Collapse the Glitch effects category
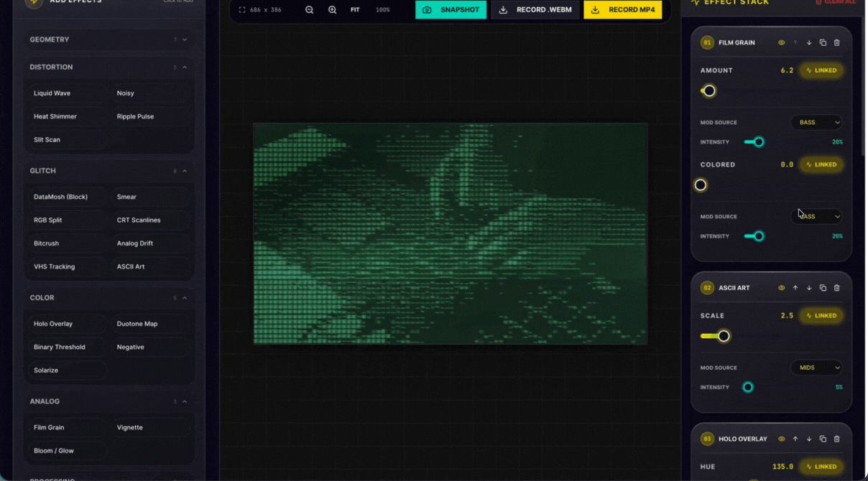The width and height of the screenshot is (868, 481). [x=108, y=171]
